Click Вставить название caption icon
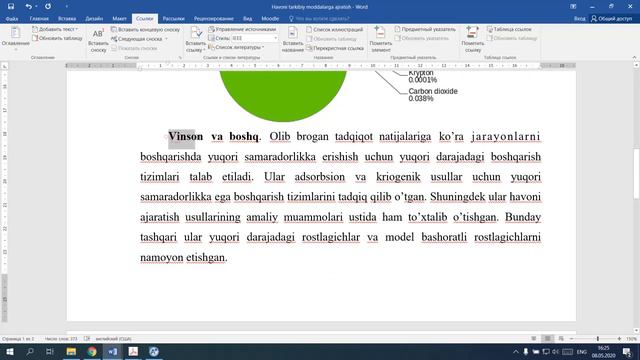 (x=293, y=40)
